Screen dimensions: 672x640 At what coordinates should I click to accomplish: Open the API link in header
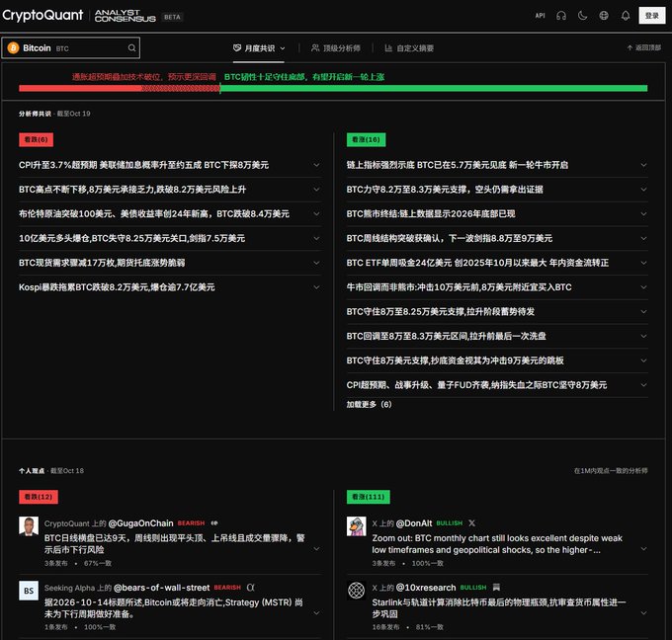[x=540, y=16]
